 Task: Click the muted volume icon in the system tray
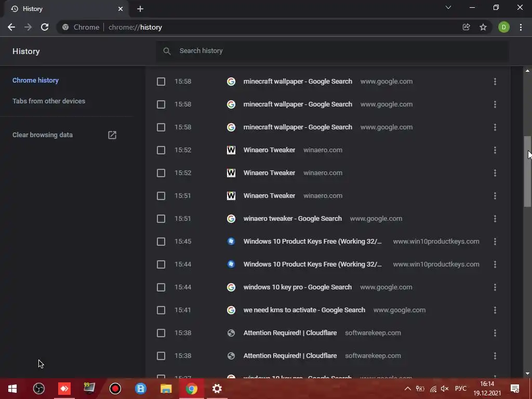tap(445, 389)
